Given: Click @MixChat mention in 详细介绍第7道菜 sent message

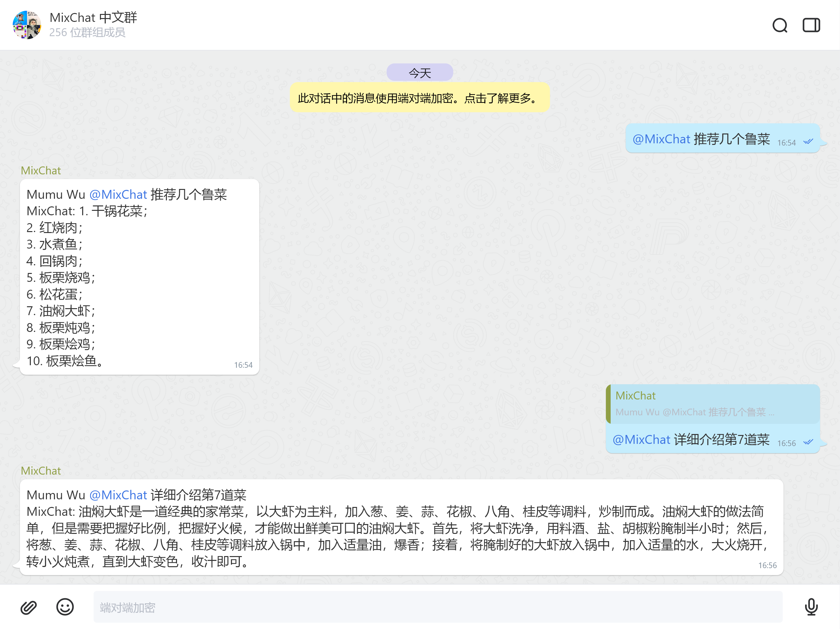Looking at the screenshot, I should point(641,440).
